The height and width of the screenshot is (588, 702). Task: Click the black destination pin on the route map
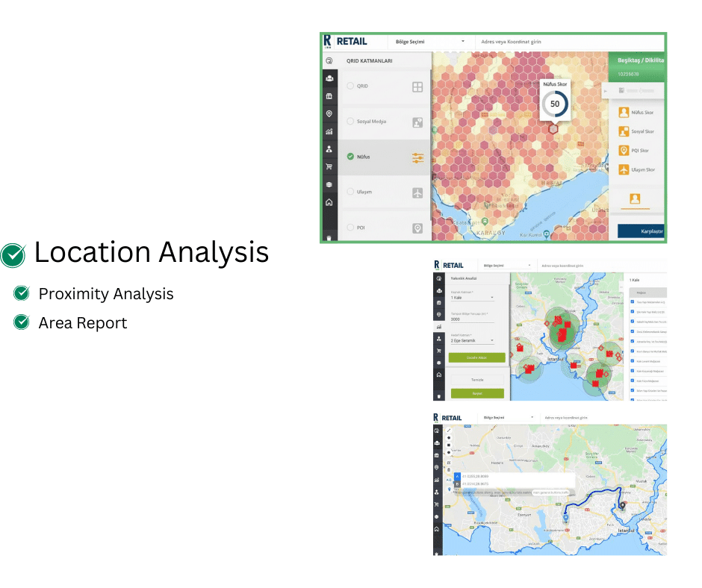[622, 506]
